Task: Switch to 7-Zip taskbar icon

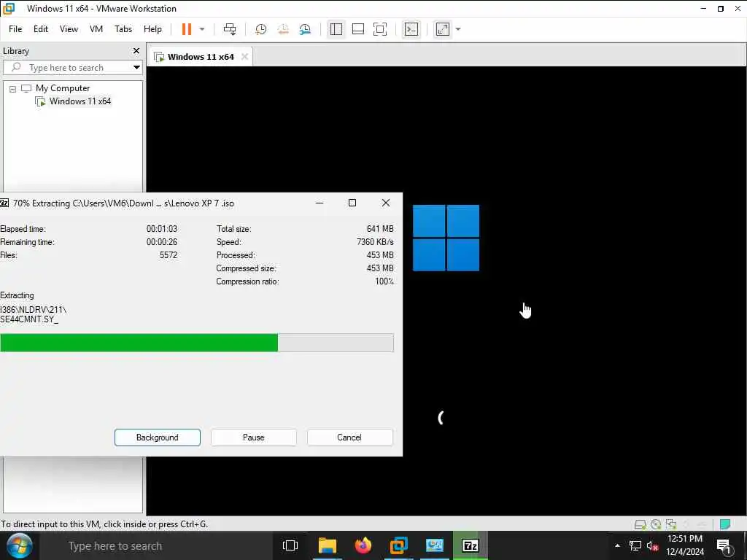Action: pos(471,545)
